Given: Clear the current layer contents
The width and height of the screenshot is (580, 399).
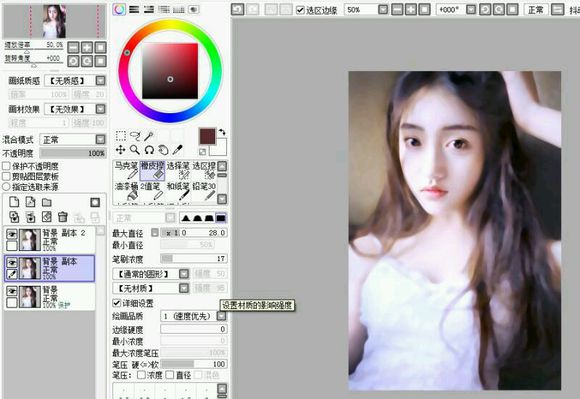Looking at the screenshot, I should 47,217.
